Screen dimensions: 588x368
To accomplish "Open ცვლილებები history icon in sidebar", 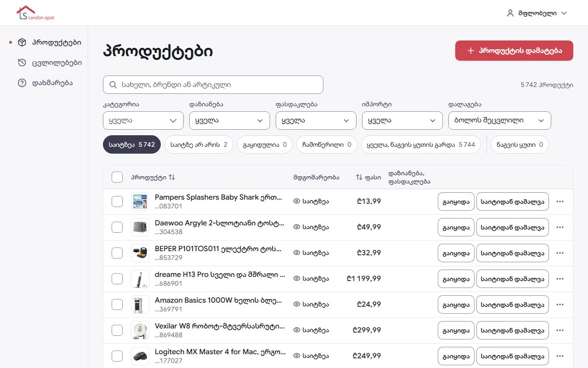I will [22, 63].
